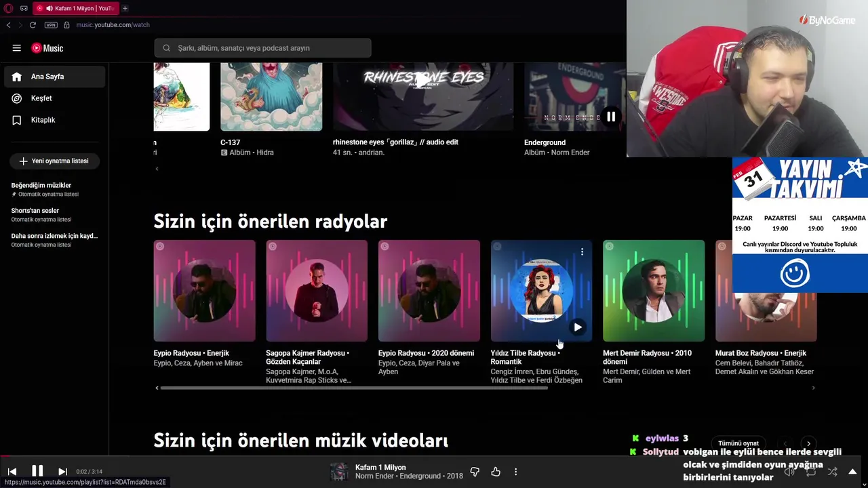Click the Mert Demir Radyosu title
Screen dimensions: 868x488
[x=647, y=357]
